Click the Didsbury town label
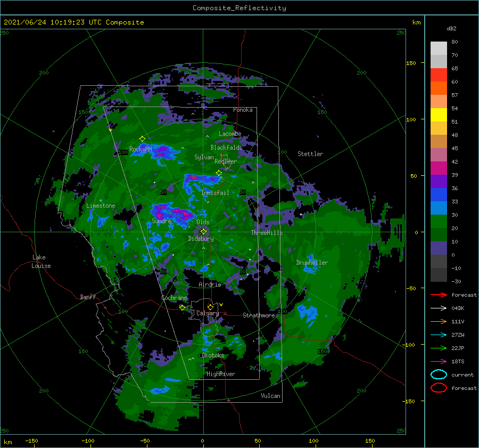The height and width of the screenshot is (448, 479). [x=201, y=239]
